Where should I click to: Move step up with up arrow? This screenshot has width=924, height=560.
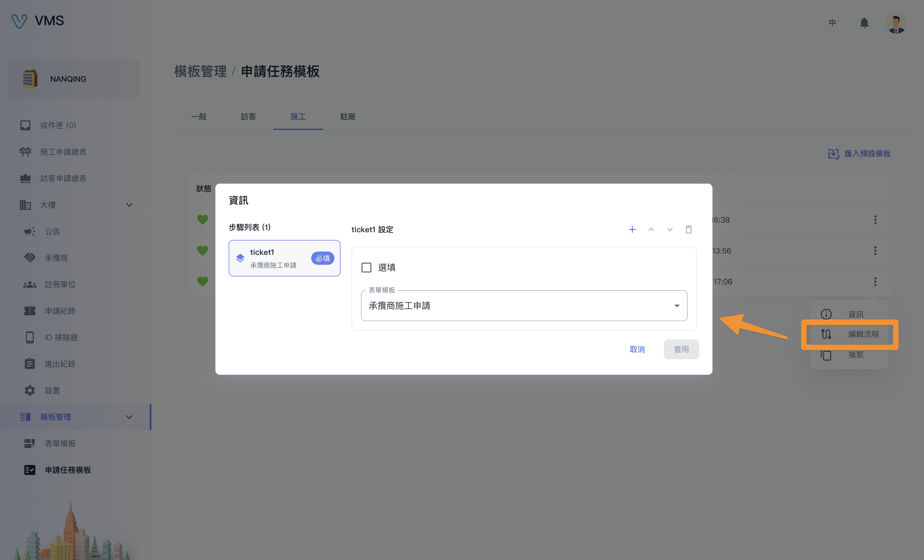(651, 229)
